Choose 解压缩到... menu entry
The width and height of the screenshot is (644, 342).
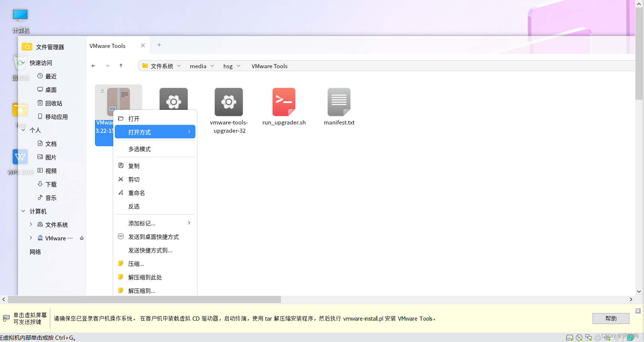click(155, 290)
